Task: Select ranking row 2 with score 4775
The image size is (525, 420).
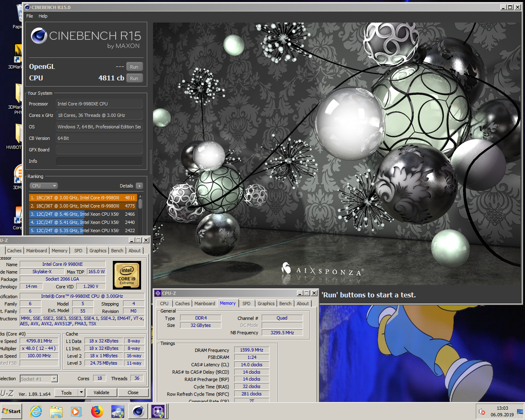Action: point(83,206)
